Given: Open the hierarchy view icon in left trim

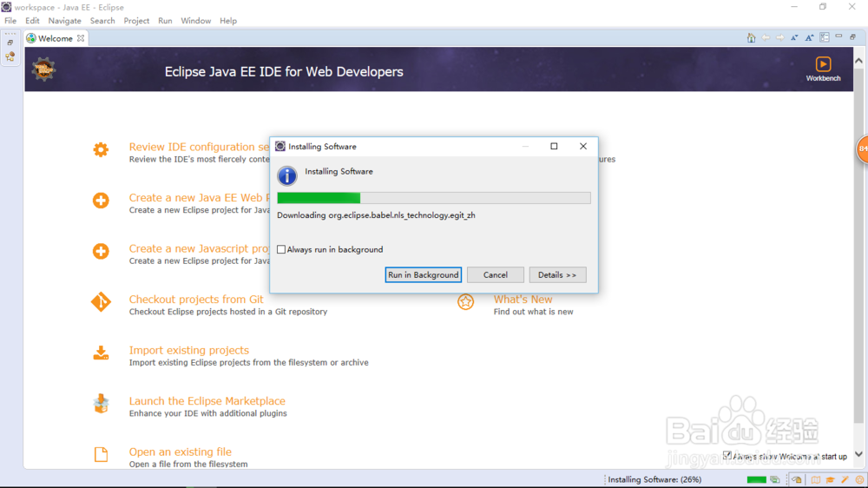Looking at the screenshot, I should (x=10, y=56).
